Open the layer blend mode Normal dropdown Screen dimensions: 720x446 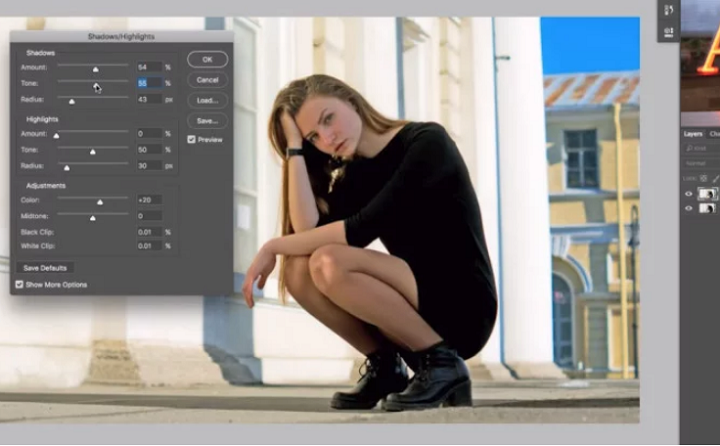click(x=700, y=163)
